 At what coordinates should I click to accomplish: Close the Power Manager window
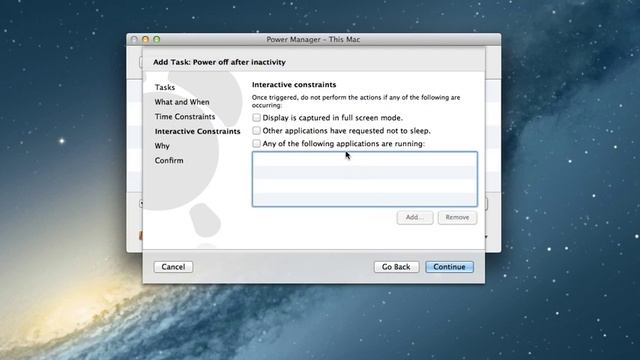[134, 40]
